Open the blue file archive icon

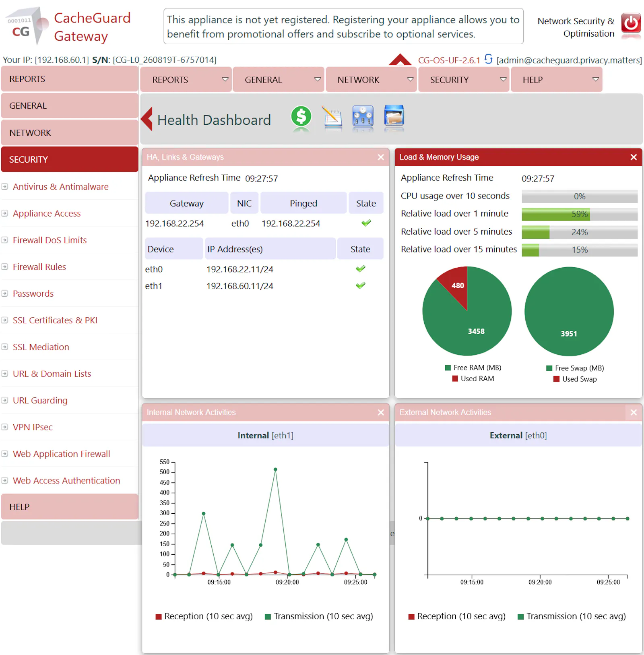[x=394, y=116]
